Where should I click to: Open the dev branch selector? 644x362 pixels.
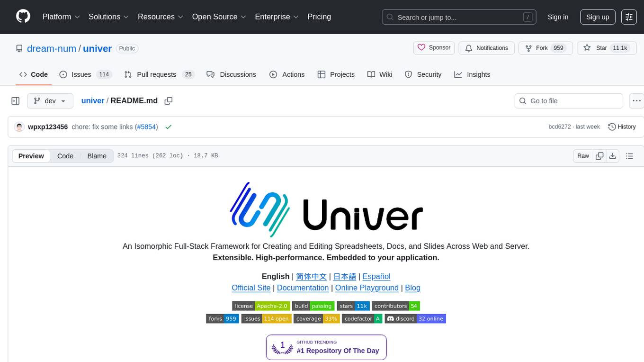50,101
